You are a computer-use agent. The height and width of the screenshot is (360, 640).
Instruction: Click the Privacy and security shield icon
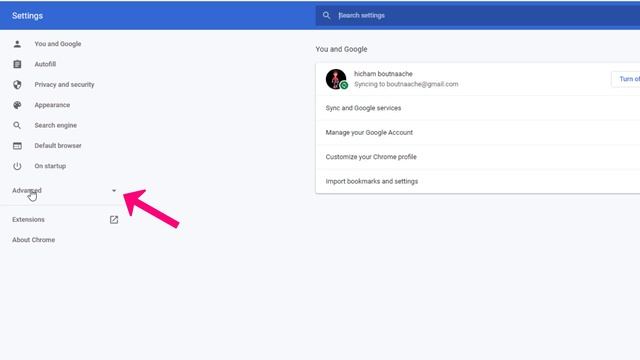(x=17, y=84)
